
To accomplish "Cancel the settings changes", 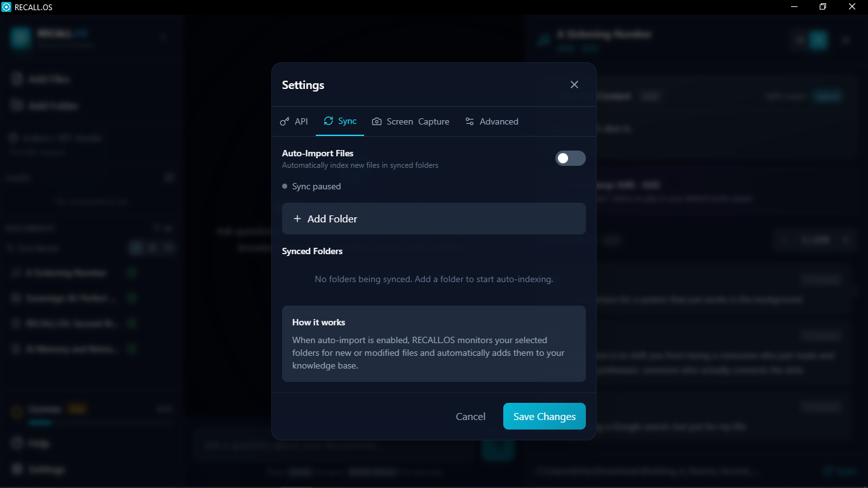I will click(470, 416).
